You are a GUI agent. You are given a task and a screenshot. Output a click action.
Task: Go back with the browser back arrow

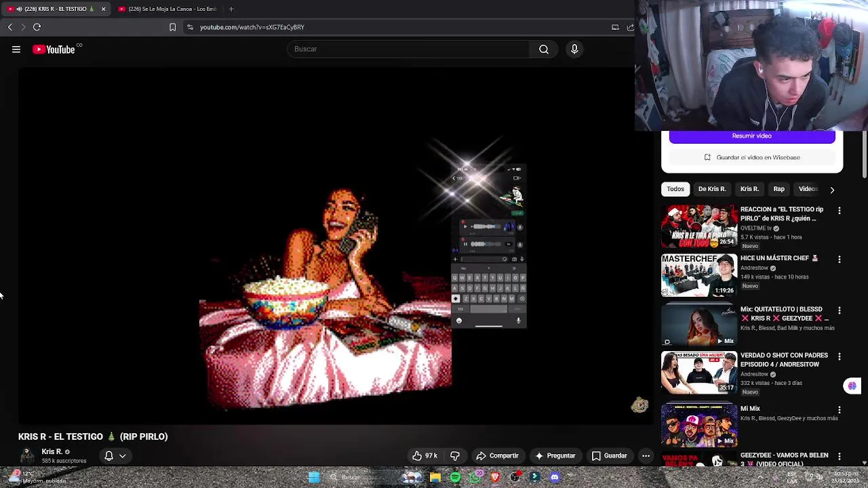coord(10,27)
